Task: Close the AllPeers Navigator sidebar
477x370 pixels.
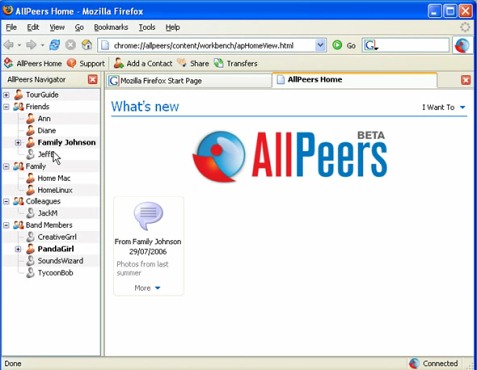Action: point(93,80)
